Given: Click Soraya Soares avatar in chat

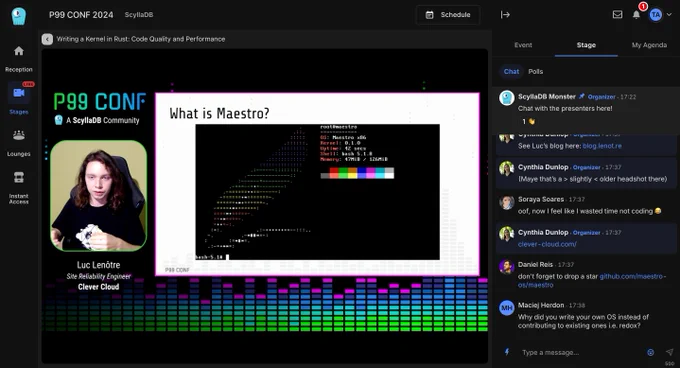Looking at the screenshot, I should [507, 202].
